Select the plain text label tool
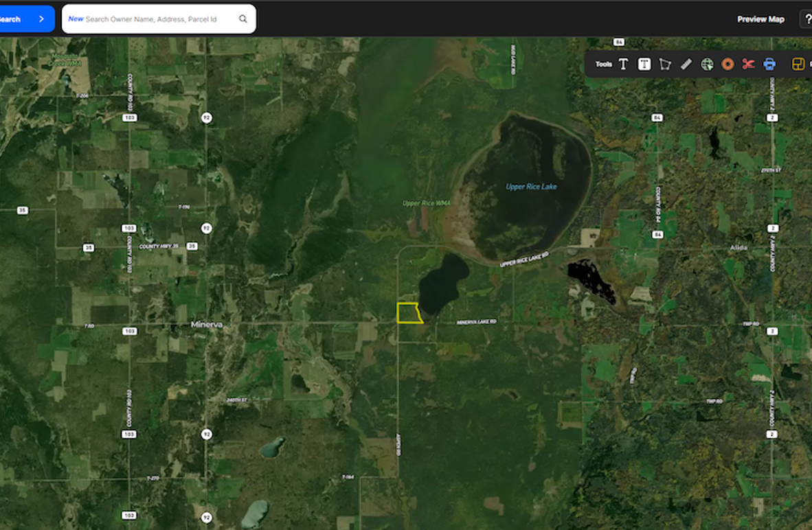 [x=623, y=64]
